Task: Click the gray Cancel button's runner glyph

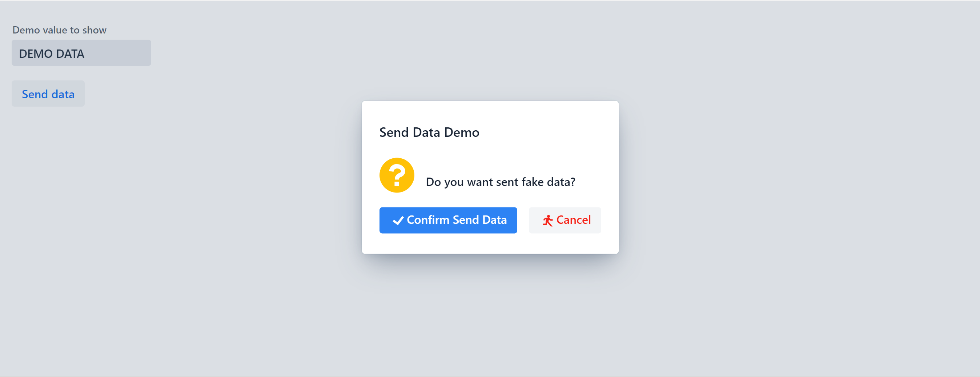Action: click(547, 221)
